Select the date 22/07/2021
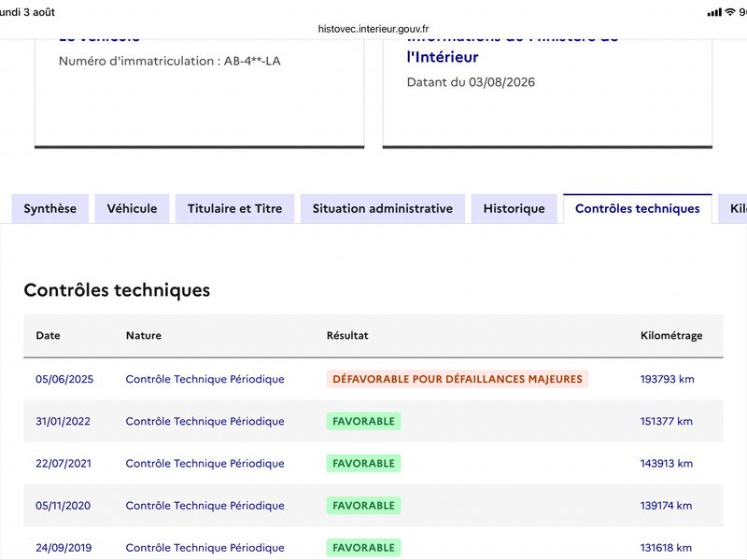The width and height of the screenshot is (747, 560). click(x=63, y=463)
